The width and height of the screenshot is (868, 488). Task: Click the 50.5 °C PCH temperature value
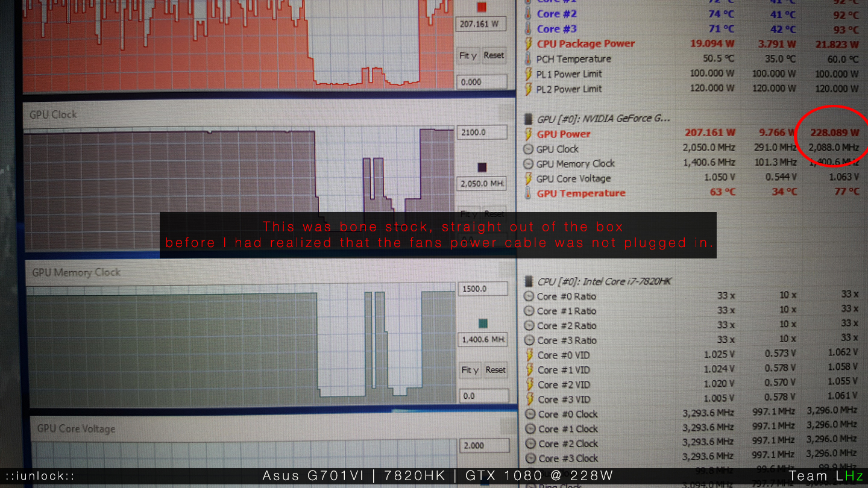(719, 58)
